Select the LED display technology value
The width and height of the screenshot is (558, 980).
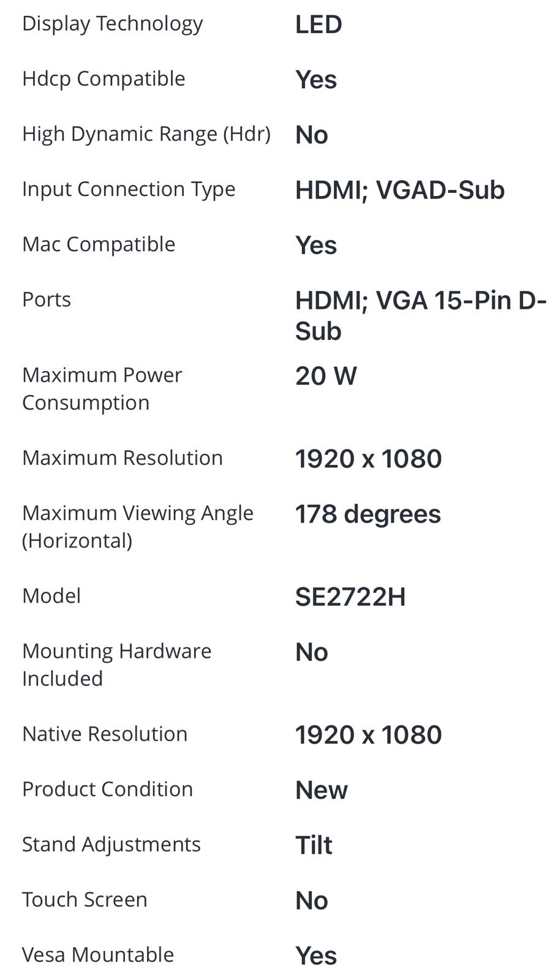(x=319, y=24)
